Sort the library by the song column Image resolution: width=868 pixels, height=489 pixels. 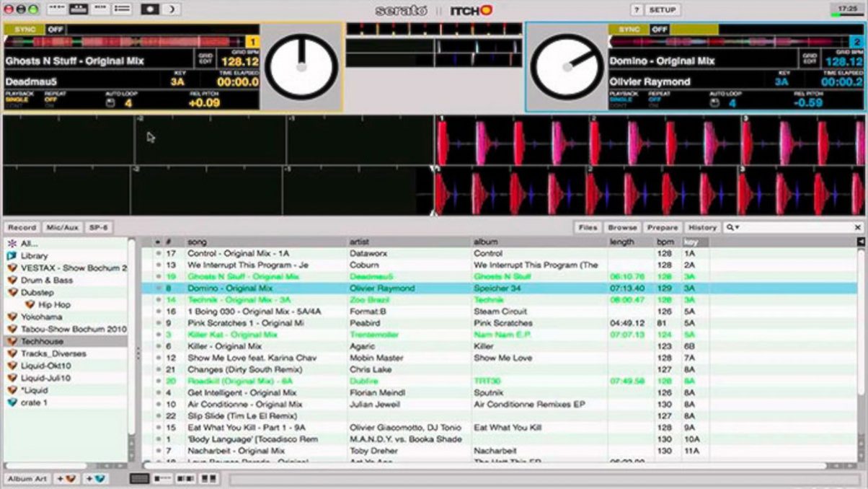click(265, 242)
